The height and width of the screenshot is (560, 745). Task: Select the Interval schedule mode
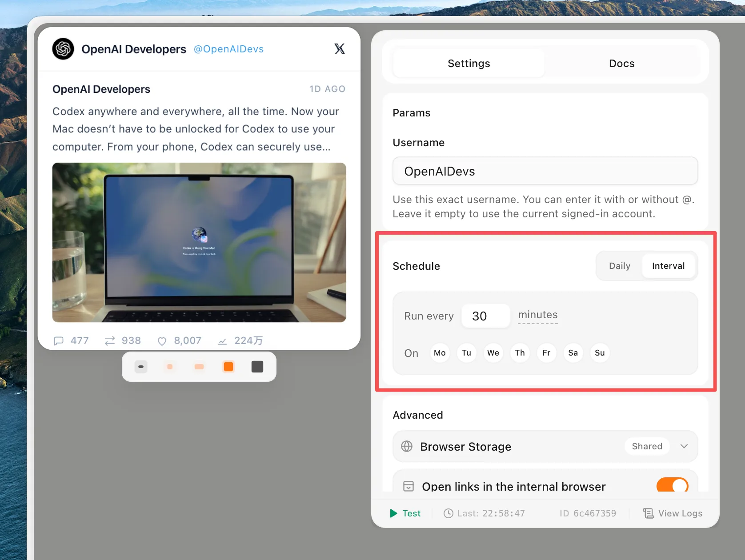pos(668,266)
